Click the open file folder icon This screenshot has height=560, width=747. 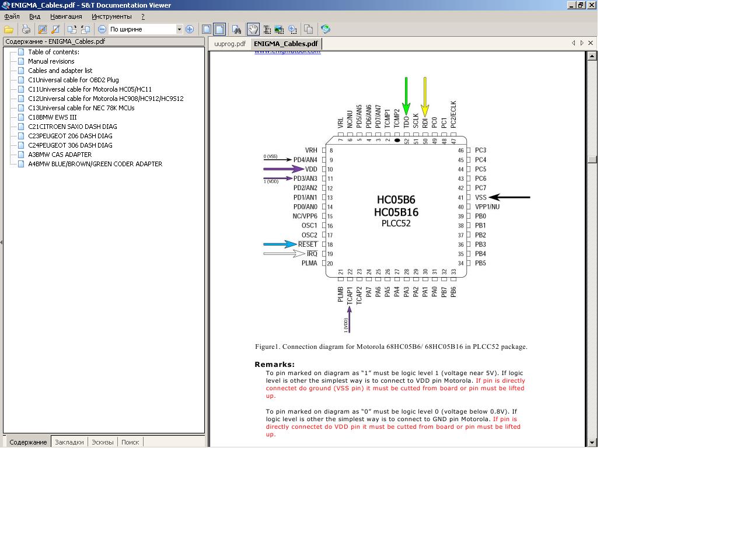pos(9,29)
